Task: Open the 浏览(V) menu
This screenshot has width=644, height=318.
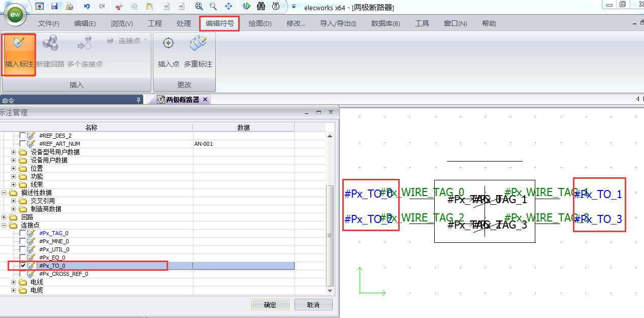Action: (x=121, y=23)
